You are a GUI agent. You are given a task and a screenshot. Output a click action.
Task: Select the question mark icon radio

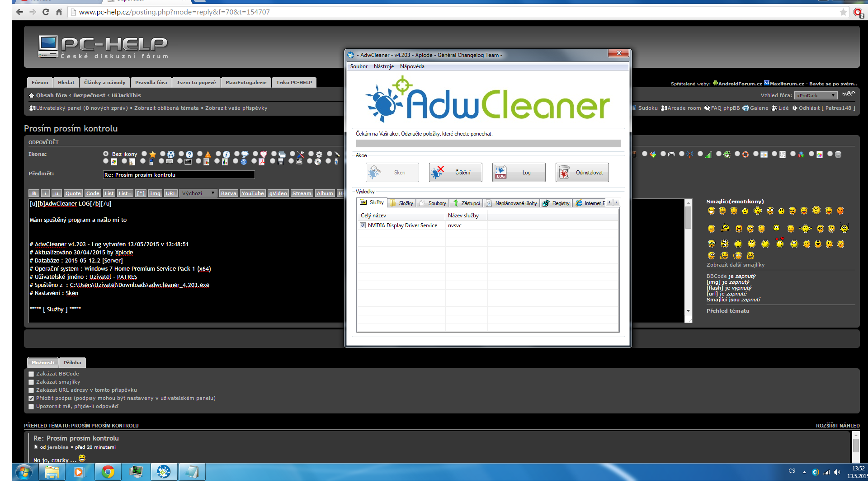[181, 154]
